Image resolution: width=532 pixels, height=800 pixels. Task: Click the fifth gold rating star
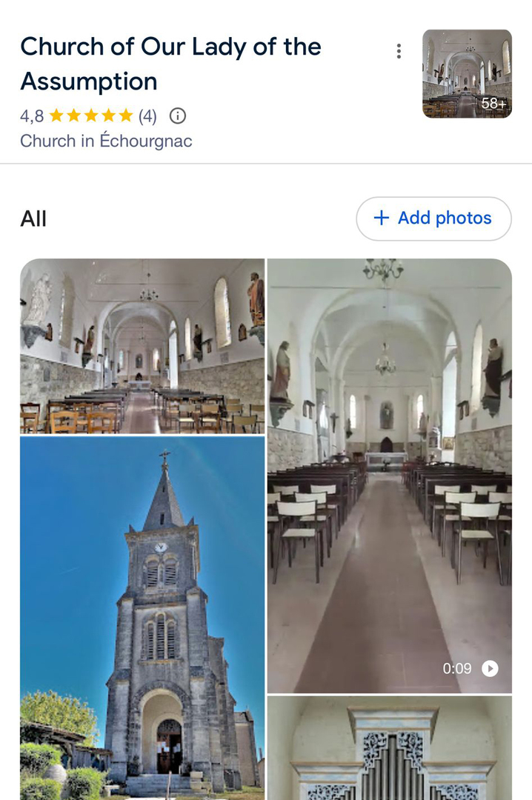(126, 116)
